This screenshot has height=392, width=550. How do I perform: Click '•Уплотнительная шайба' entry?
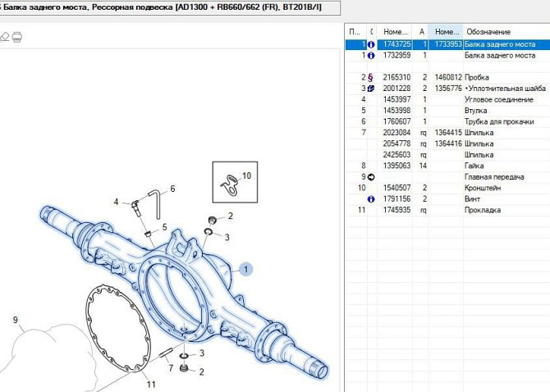pyautogui.click(x=505, y=89)
